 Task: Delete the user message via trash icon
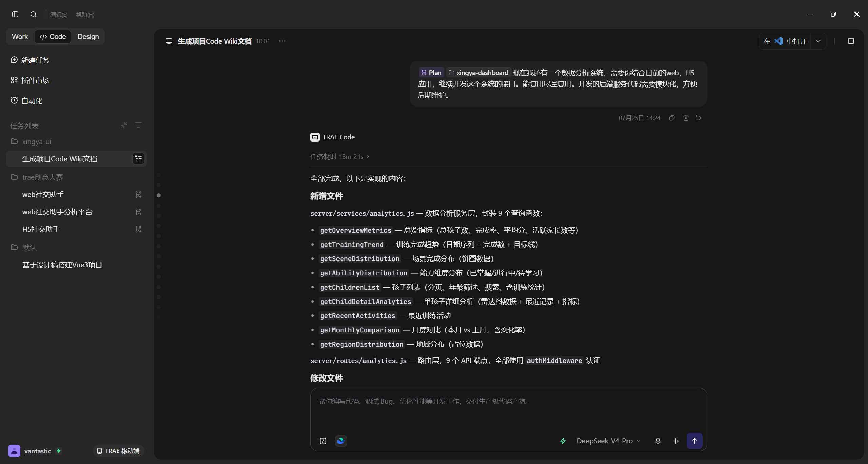686,118
